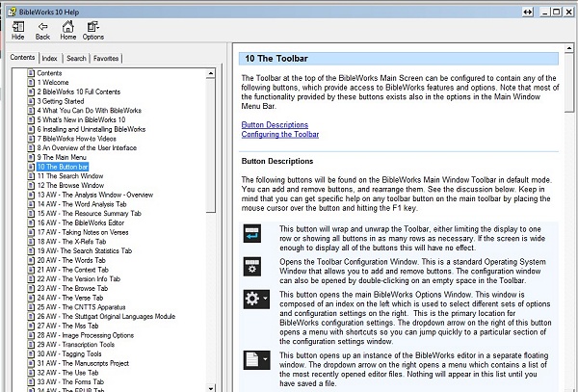Click the contents tree scrollbar thumb
Screen dimensions: 578x392
tap(210, 145)
